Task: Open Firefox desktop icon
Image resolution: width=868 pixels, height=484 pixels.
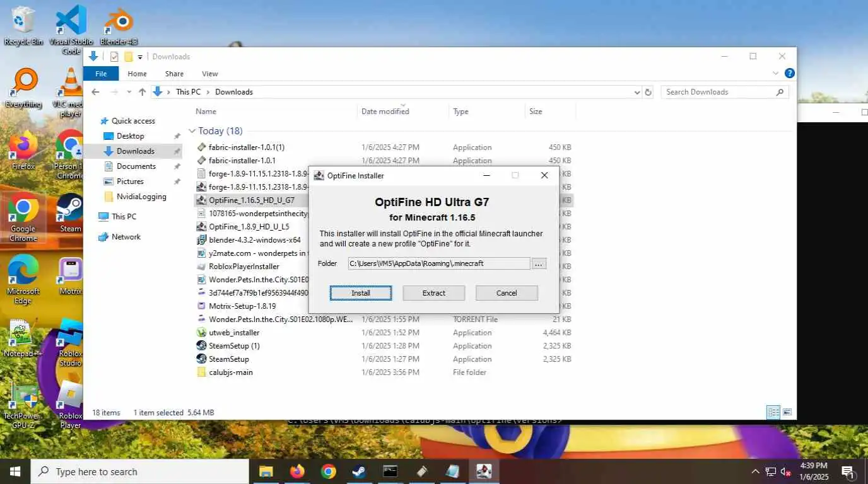Action: (x=23, y=151)
